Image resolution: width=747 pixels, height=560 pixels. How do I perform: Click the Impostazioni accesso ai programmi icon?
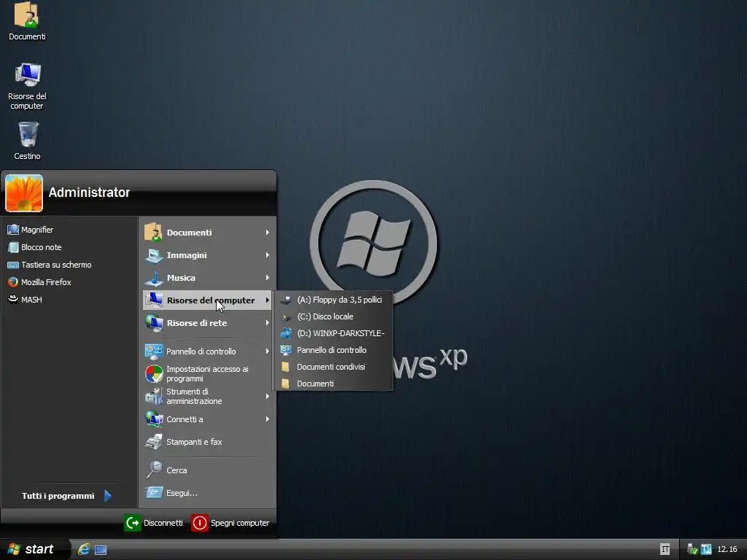click(x=154, y=374)
